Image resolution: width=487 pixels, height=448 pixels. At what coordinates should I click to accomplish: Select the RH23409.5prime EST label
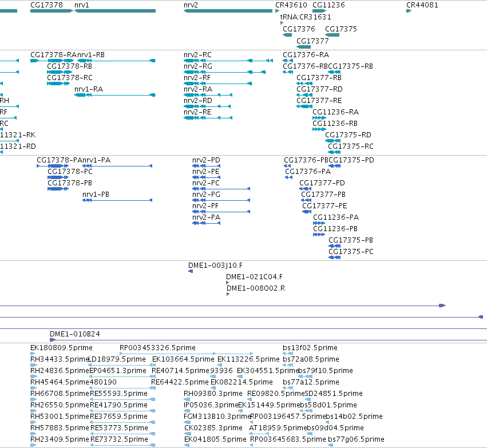point(60,439)
